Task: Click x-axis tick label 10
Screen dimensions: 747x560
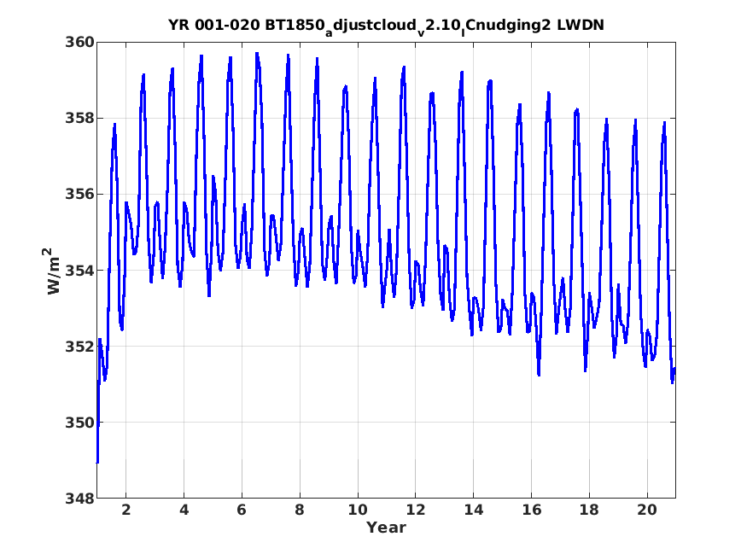Action: point(358,510)
